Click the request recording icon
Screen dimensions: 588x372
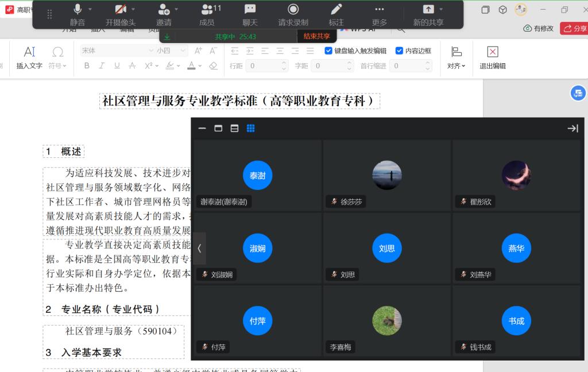click(293, 14)
